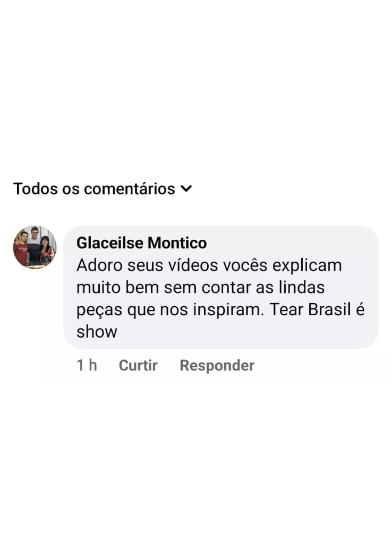Tap the word comentários in the header
392x549 pixels.
point(129,189)
